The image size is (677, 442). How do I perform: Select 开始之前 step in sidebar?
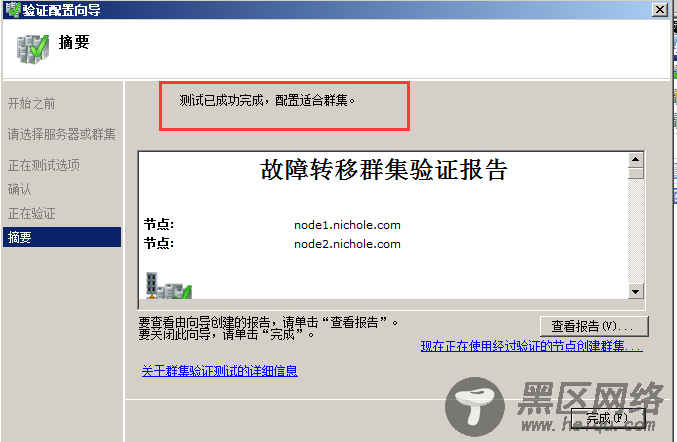[32, 104]
